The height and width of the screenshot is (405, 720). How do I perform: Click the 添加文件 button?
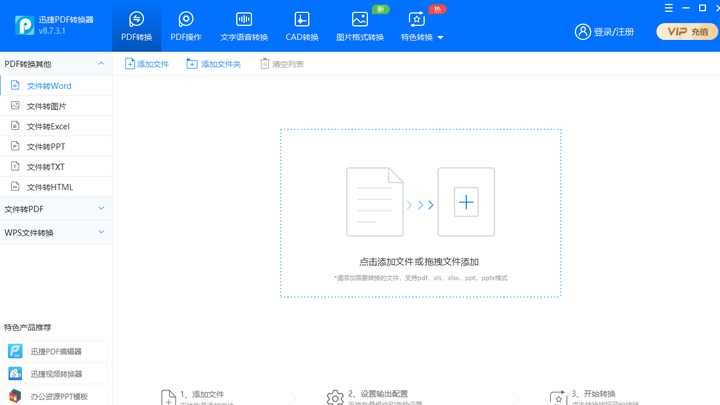[147, 64]
